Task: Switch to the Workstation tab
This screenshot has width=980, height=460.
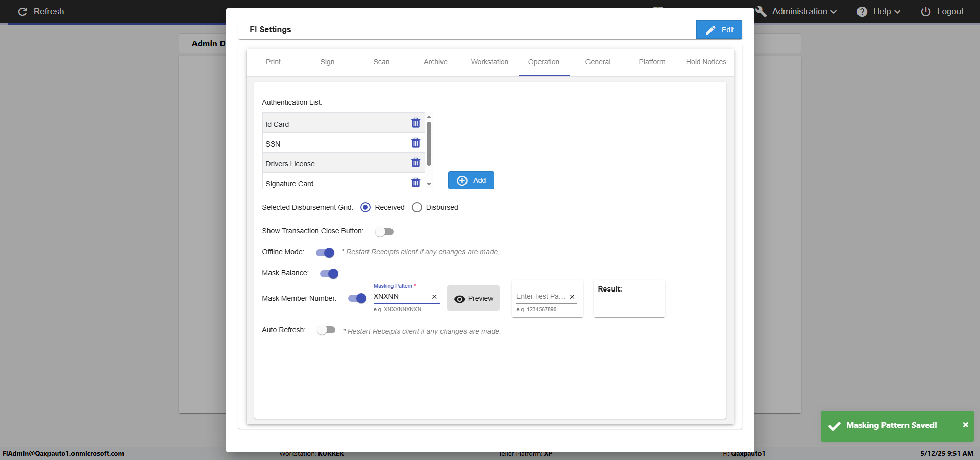Action: 489,62
